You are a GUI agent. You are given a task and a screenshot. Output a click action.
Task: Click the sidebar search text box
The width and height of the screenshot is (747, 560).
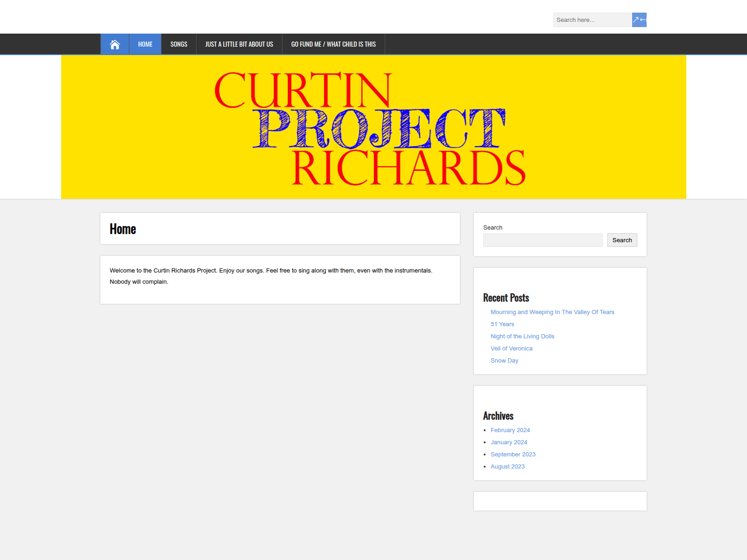(543, 240)
